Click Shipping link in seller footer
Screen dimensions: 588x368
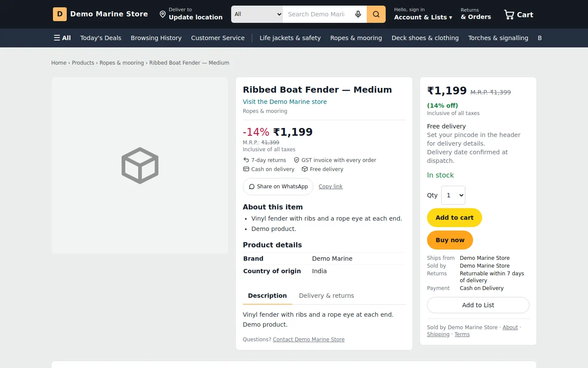click(x=438, y=334)
